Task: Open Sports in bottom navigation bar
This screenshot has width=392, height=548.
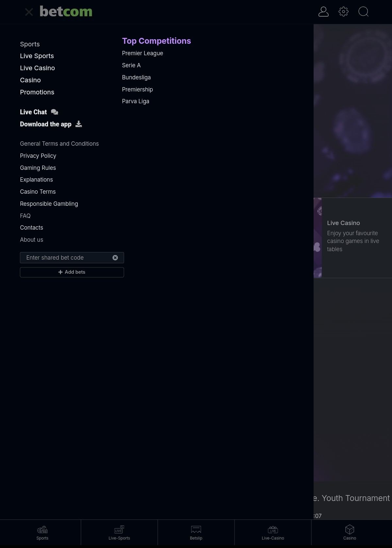Action: point(42,533)
